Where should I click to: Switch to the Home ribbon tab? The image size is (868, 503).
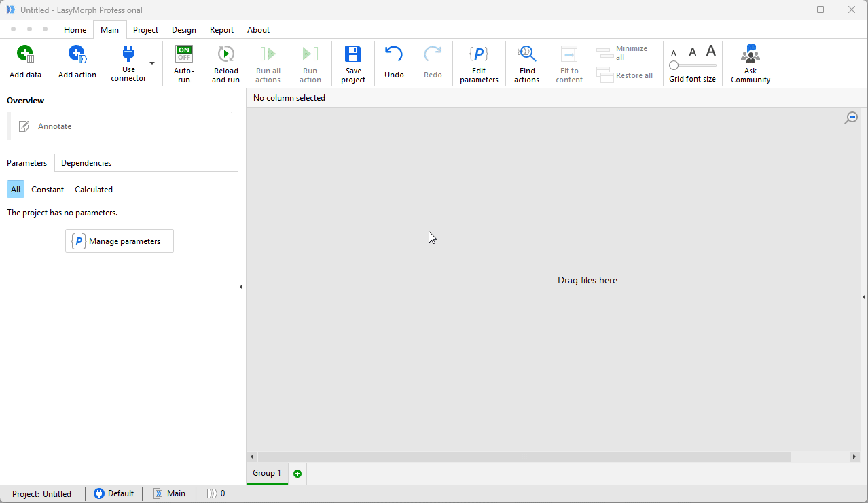(75, 30)
